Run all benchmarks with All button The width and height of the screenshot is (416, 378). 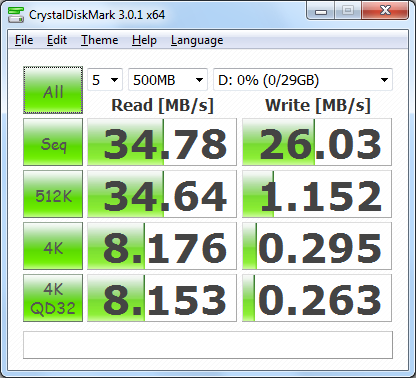point(53,90)
